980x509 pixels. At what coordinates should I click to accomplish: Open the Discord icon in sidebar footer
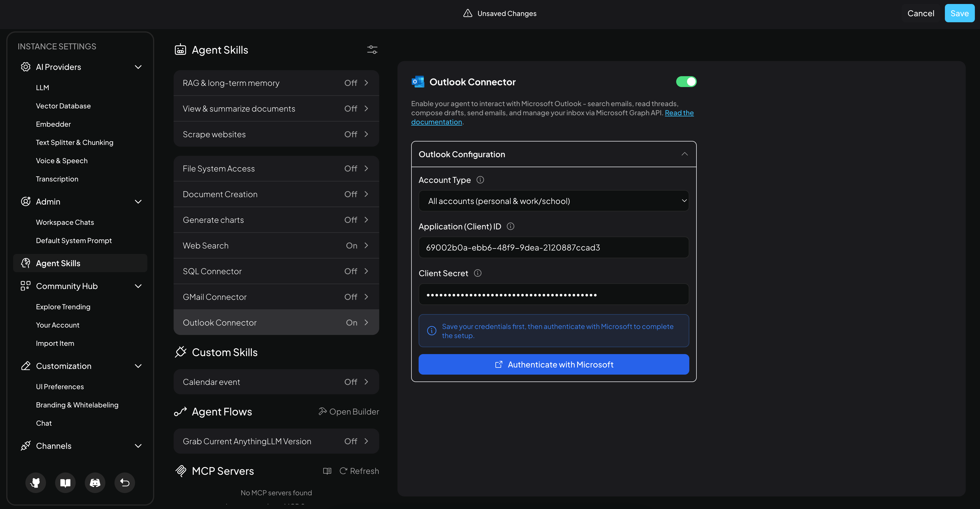[x=95, y=482]
